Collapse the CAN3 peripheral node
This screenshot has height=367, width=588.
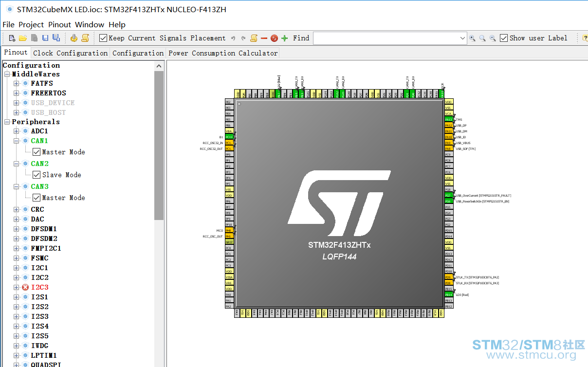(17, 186)
